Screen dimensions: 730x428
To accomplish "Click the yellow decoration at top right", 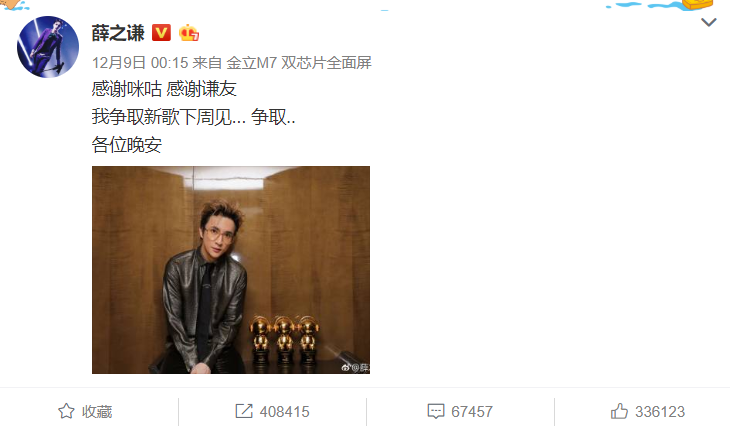I will click(x=697, y=5).
